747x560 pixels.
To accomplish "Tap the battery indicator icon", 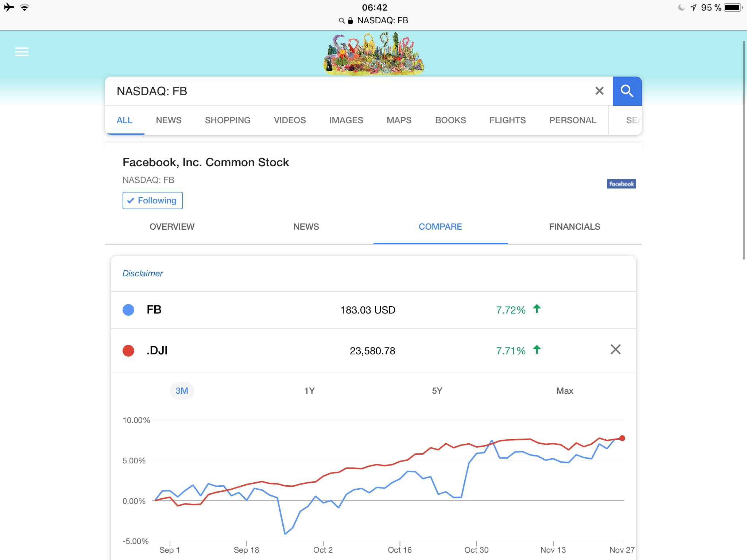I will click(x=734, y=7).
